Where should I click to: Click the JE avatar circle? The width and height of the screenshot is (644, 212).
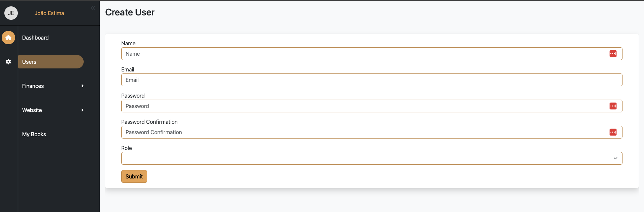coord(11,13)
